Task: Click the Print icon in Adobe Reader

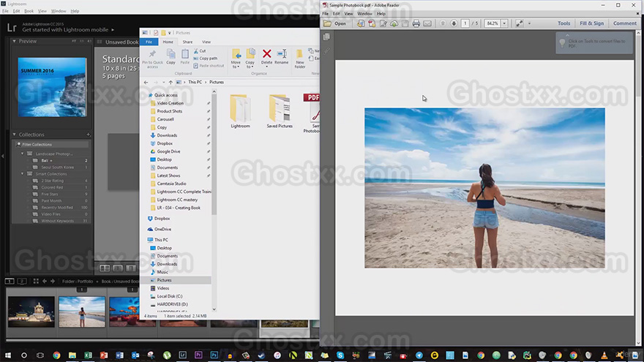Action: [x=416, y=23]
